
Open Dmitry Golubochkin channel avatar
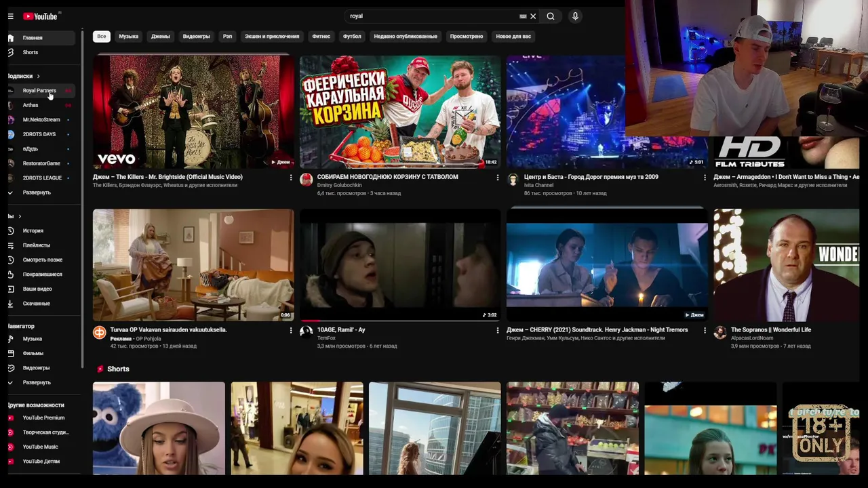click(307, 179)
